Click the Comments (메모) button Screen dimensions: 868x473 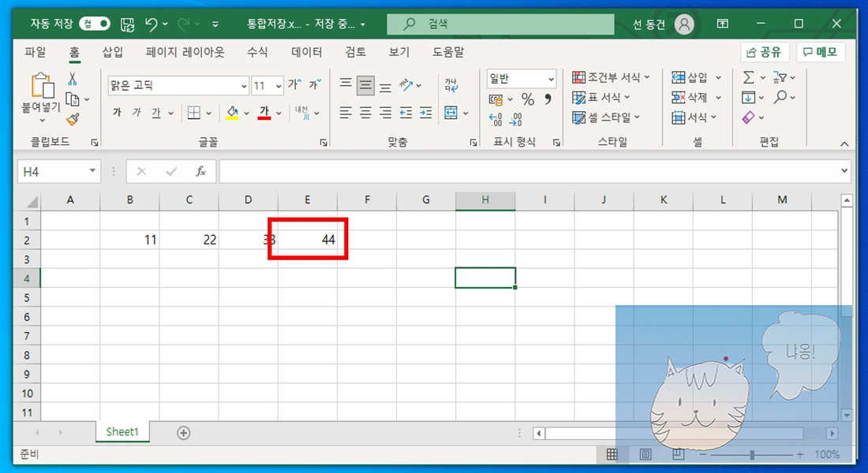tap(821, 52)
